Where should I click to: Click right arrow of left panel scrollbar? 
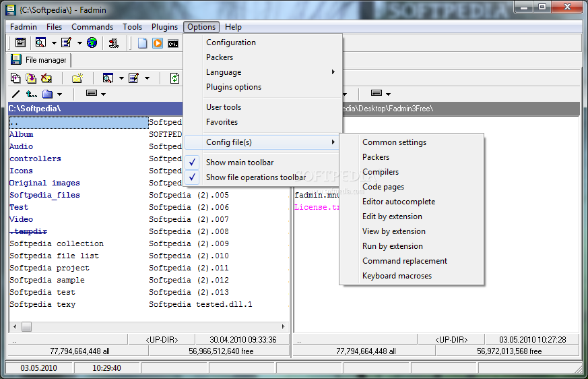283,327
